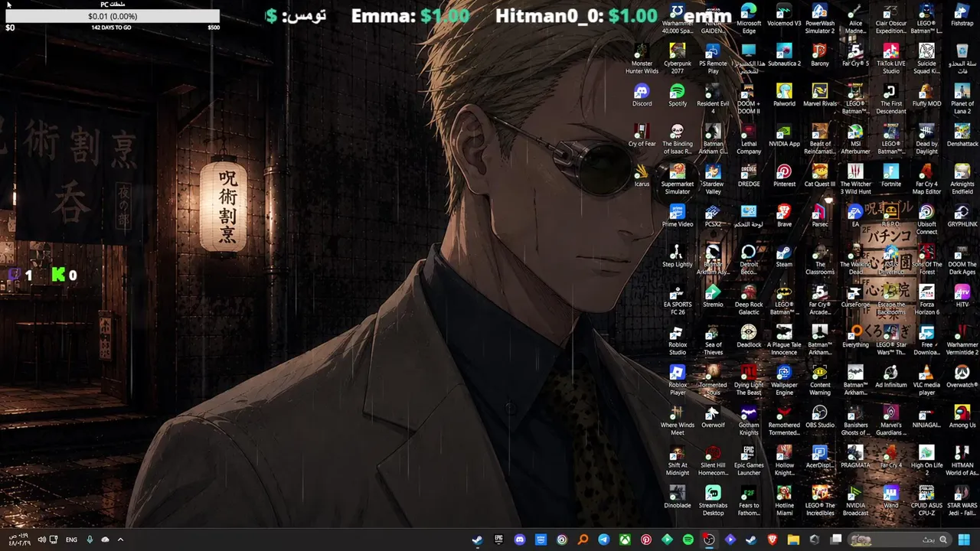Open Brave browser desktop shortcut
Image resolution: width=980 pixels, height=551 pixels.
(784, 216)
